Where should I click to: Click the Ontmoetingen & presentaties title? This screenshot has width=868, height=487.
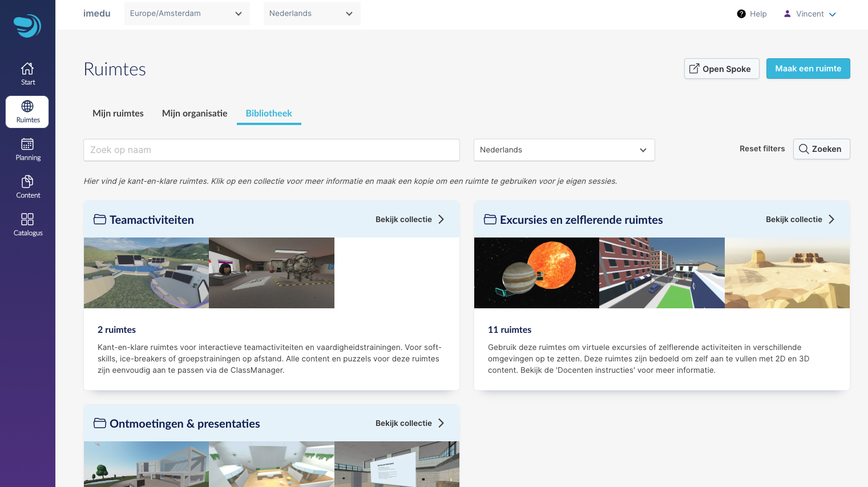tap(185, 424)
